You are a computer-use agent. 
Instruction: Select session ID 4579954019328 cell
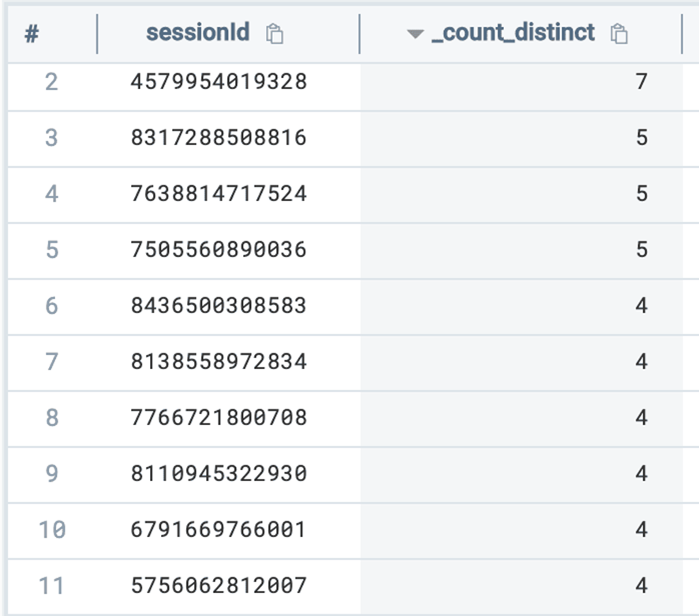tap(219, 82)
